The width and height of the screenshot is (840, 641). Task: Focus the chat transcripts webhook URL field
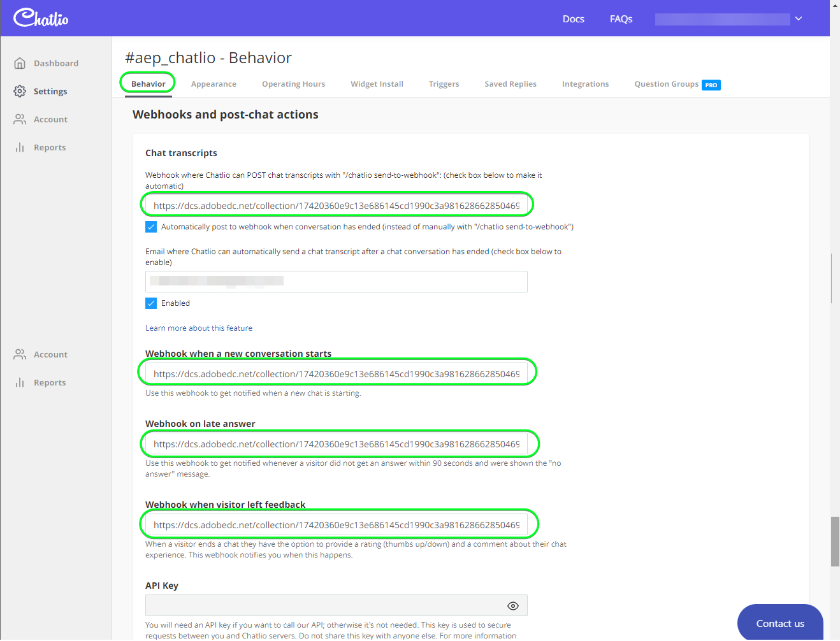tap(337, 205)
